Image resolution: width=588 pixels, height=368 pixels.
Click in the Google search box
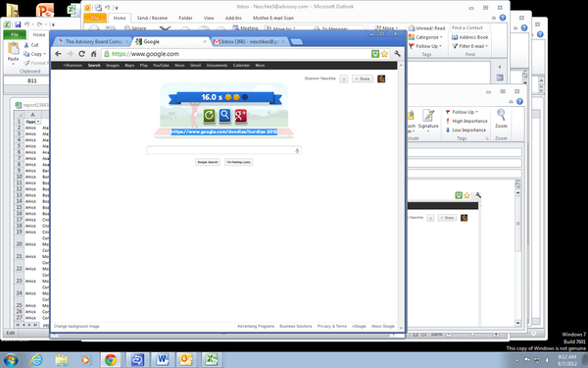click(x=223, y=150)
